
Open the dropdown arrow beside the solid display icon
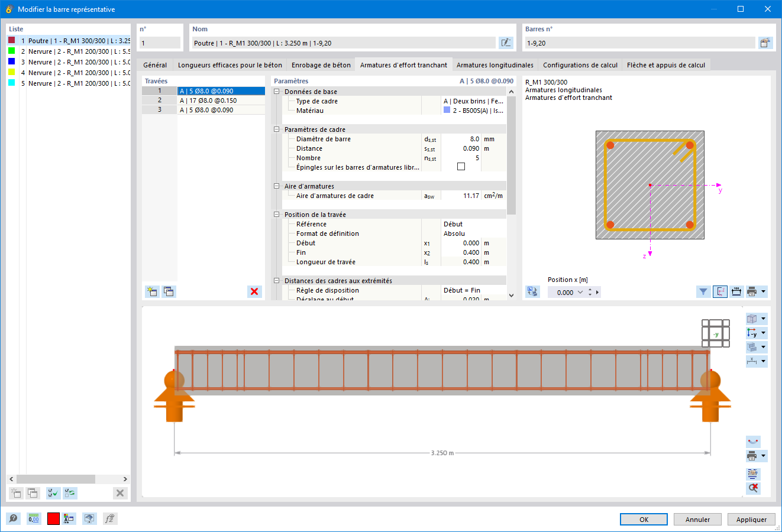(x=764, y=347)
